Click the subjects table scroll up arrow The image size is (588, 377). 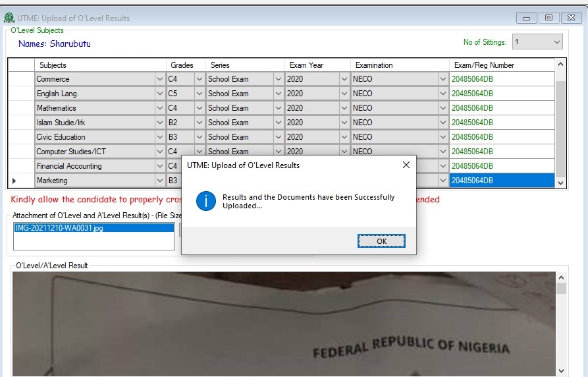tap(560, 64)
